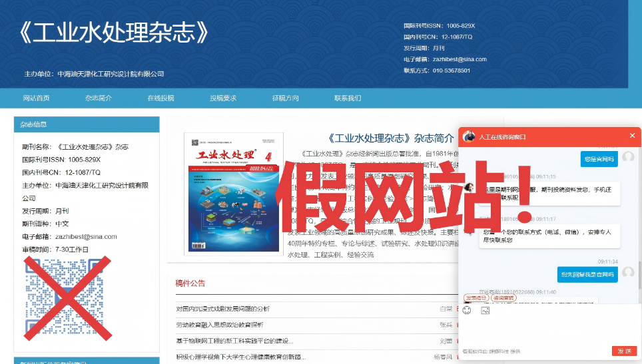Image resolution: width=642 pixels, height=364 pixels.
Task: Click the agent avatar in the chat header
Action: (469, 136)
